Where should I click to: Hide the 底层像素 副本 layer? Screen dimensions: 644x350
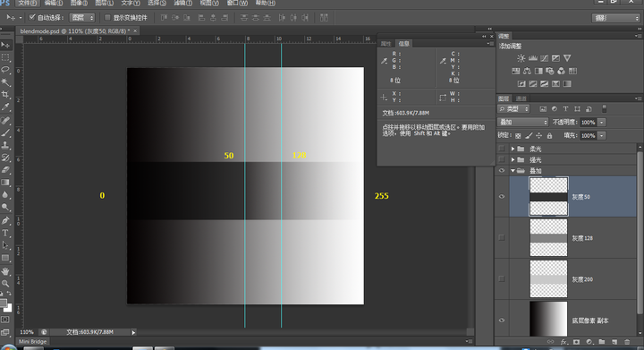click(x=502, y=320)
